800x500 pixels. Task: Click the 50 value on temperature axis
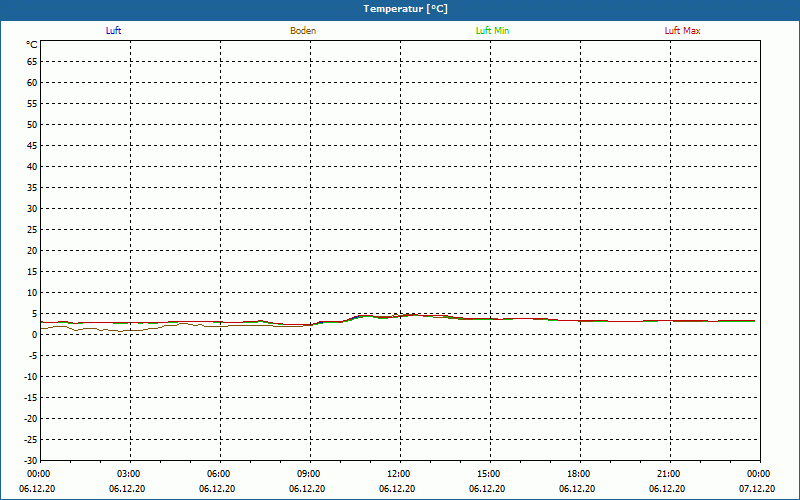32,124
